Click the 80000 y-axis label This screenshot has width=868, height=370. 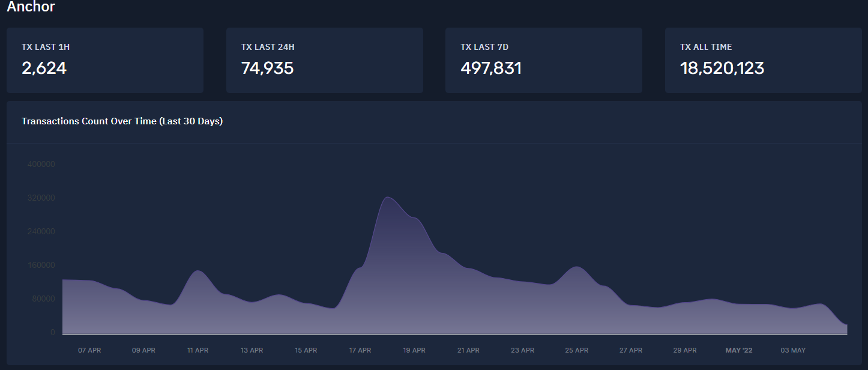pos(44,299)
